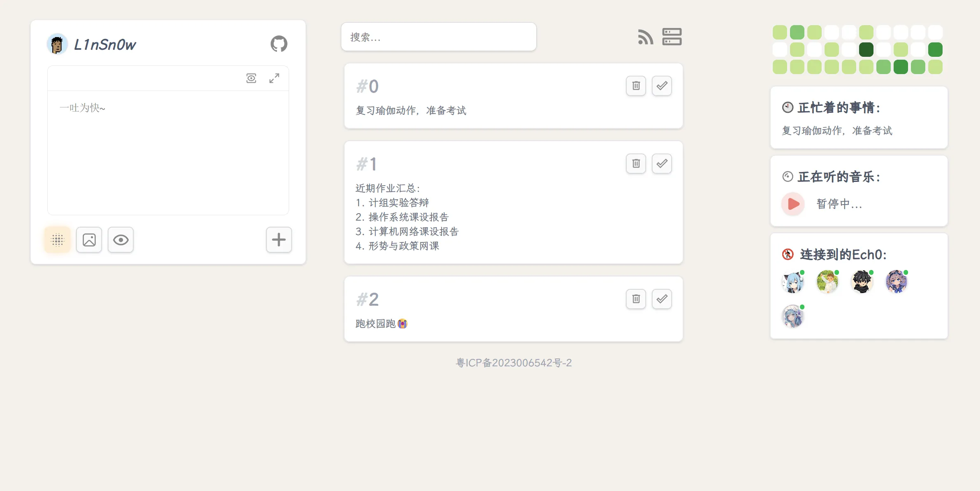Mark todo #2 as completed
The image size is (980, 491).
[x=662, y=299]
